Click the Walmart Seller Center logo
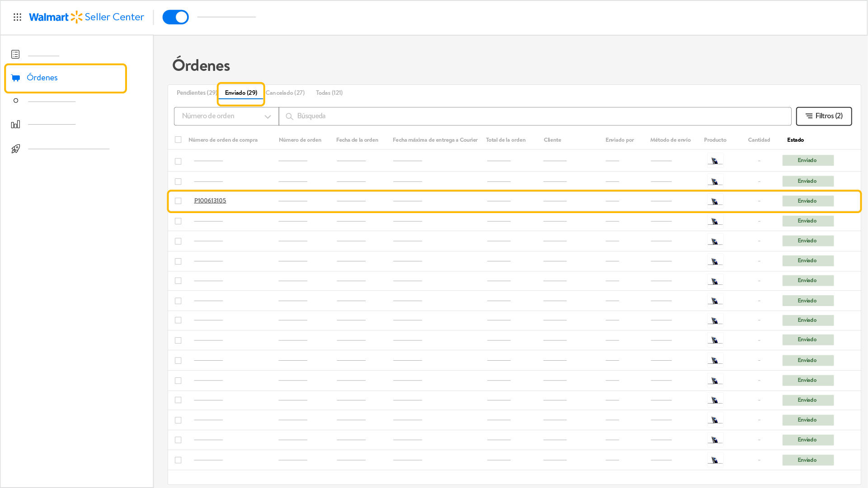This screenshot has height=488, width=868. point(86,17)
